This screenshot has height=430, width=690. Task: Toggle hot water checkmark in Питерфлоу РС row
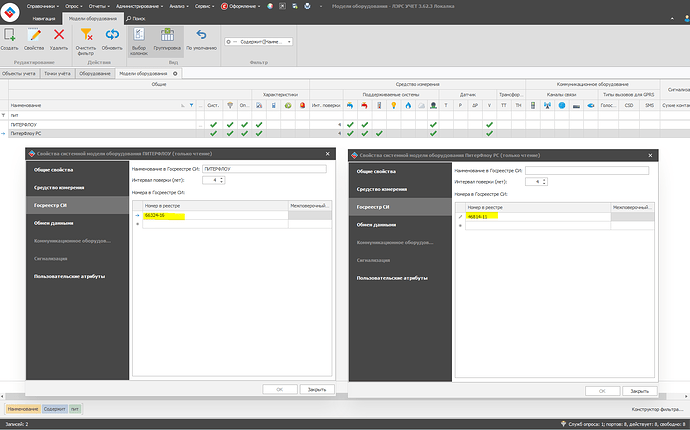click(x=364, y=133)
